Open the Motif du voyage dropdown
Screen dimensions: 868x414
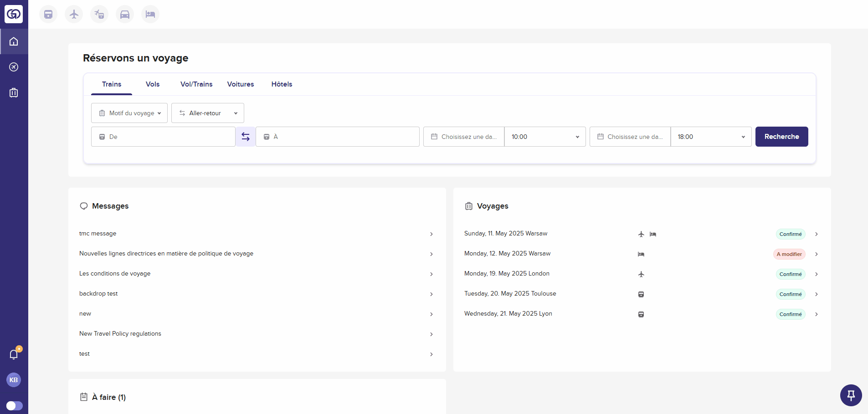pyautogui.click(x=129, y=113)
